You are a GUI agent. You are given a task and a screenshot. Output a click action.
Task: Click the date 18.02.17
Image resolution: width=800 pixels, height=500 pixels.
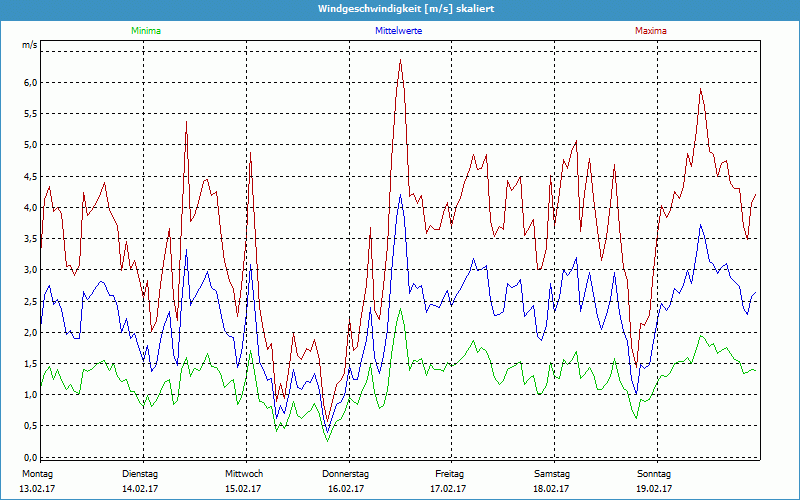pyautogui.click(x=551, y=489)
